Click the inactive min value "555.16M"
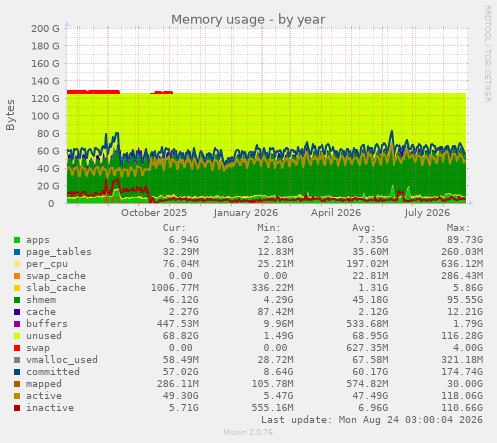The height and width of the screenshot is (443, 497). 272,408
